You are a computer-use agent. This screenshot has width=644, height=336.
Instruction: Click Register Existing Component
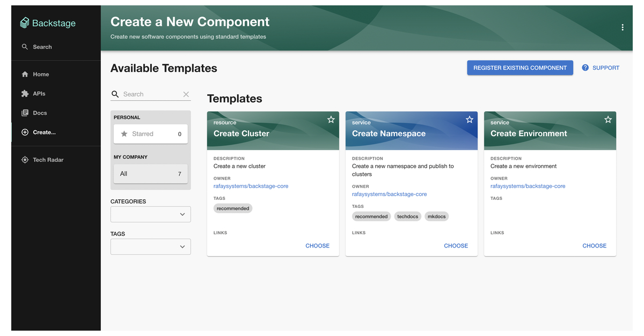(x=519, y=68)
